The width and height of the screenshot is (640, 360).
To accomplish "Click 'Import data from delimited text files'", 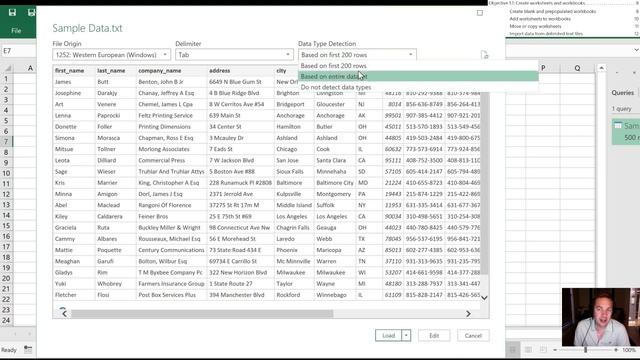I will click(x=546, y=33).
